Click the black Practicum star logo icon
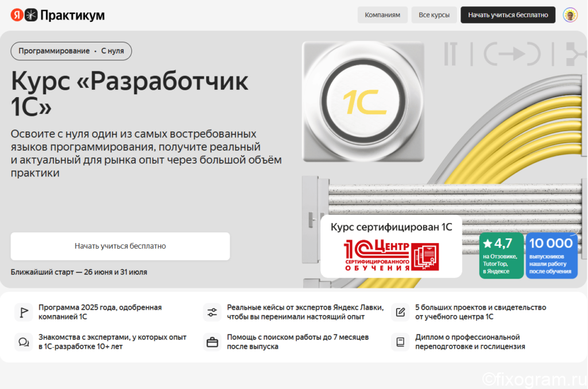 [x=31, y=15]
